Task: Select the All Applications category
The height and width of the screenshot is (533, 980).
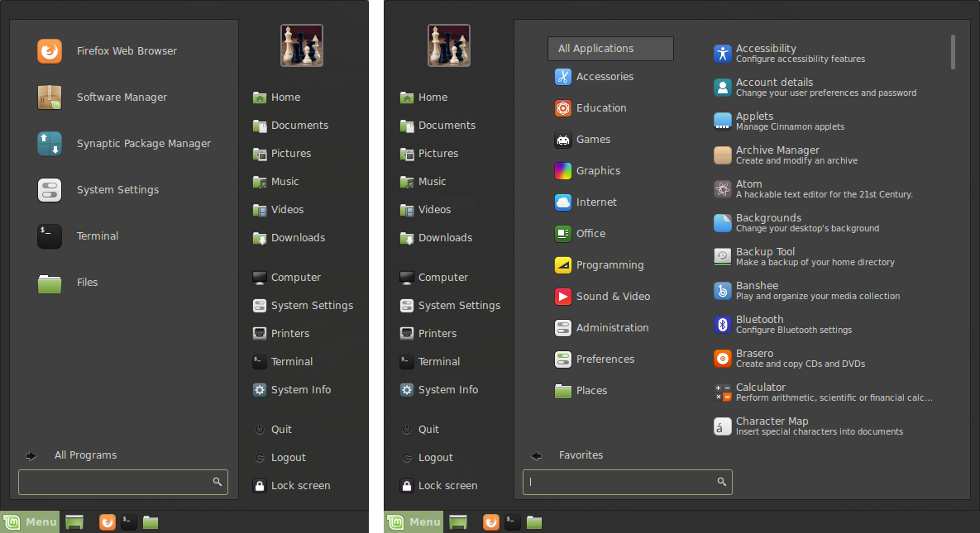Action: [x=610, y=49]
